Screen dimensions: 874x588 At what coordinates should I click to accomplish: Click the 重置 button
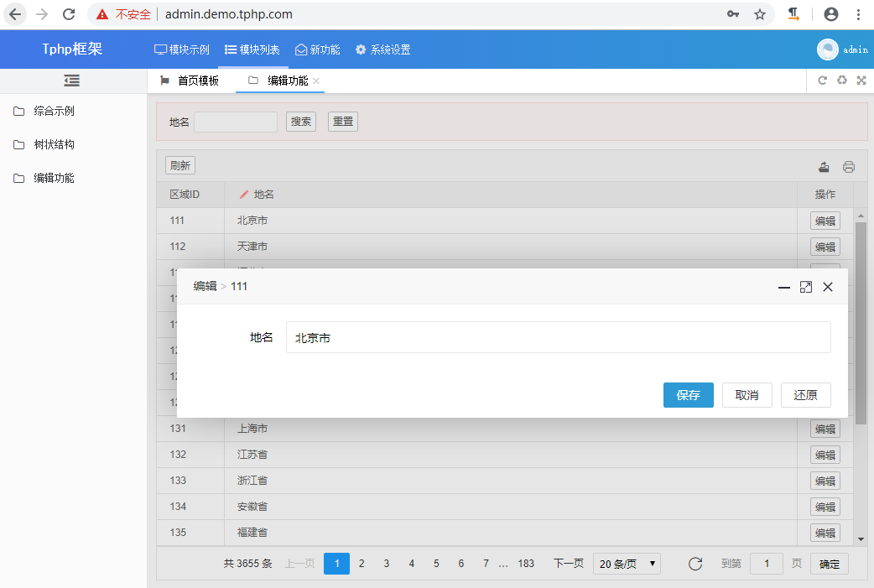343,122
